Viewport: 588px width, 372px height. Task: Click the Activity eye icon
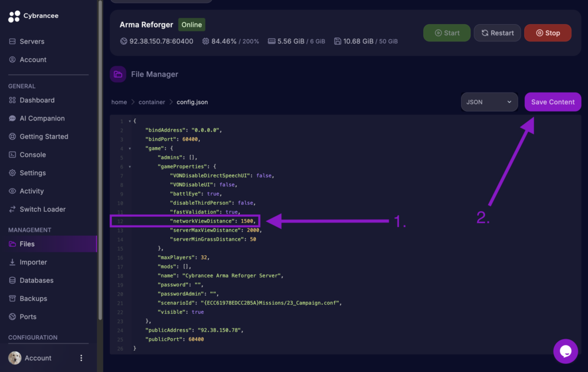point(13,191)
